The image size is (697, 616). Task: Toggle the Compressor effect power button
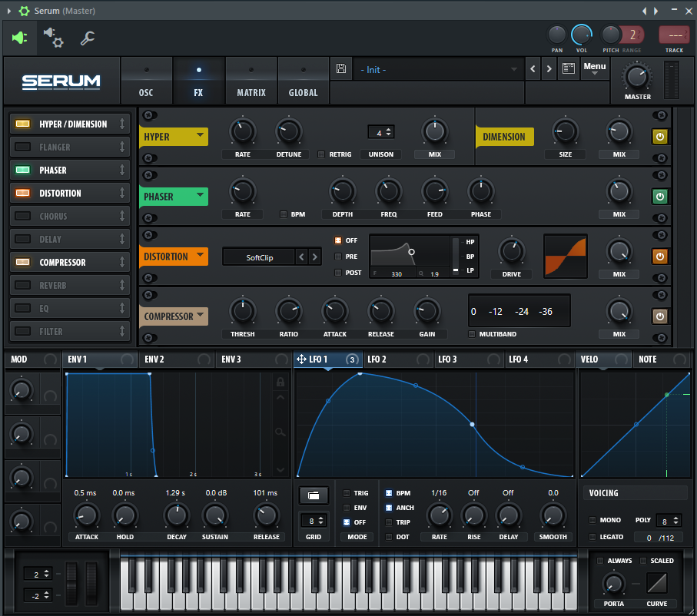[659, 316]
